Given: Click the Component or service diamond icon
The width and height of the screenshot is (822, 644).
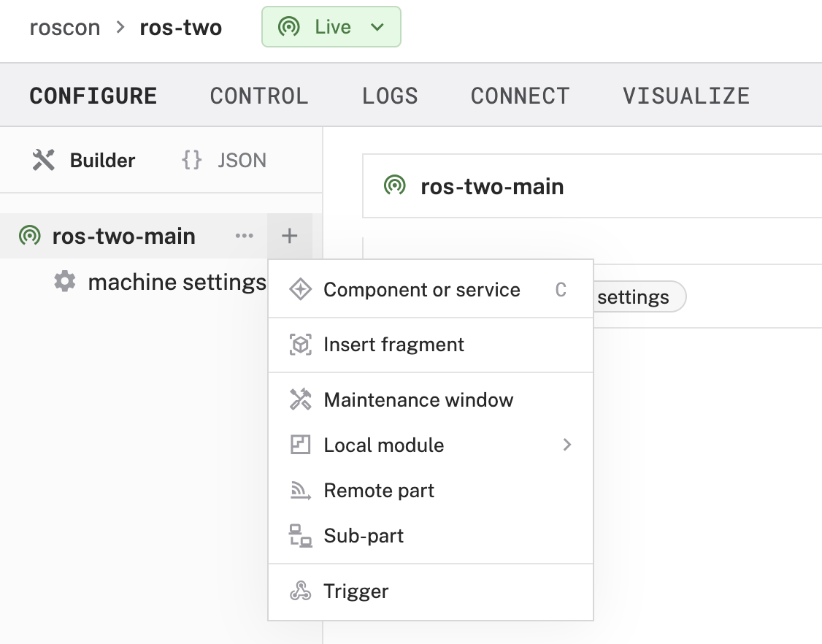Looking at the screenshot, I should pyautogui.click(x=300, y=289).
